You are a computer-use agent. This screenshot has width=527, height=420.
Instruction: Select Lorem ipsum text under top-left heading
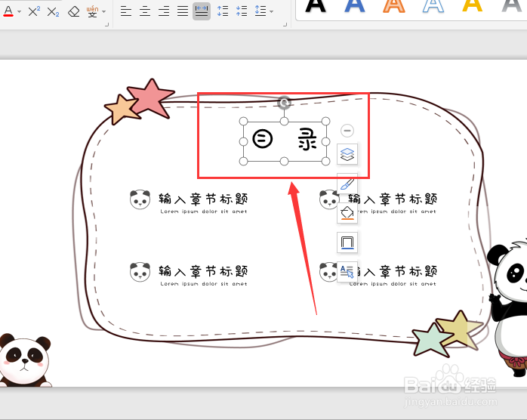point(204,212)
